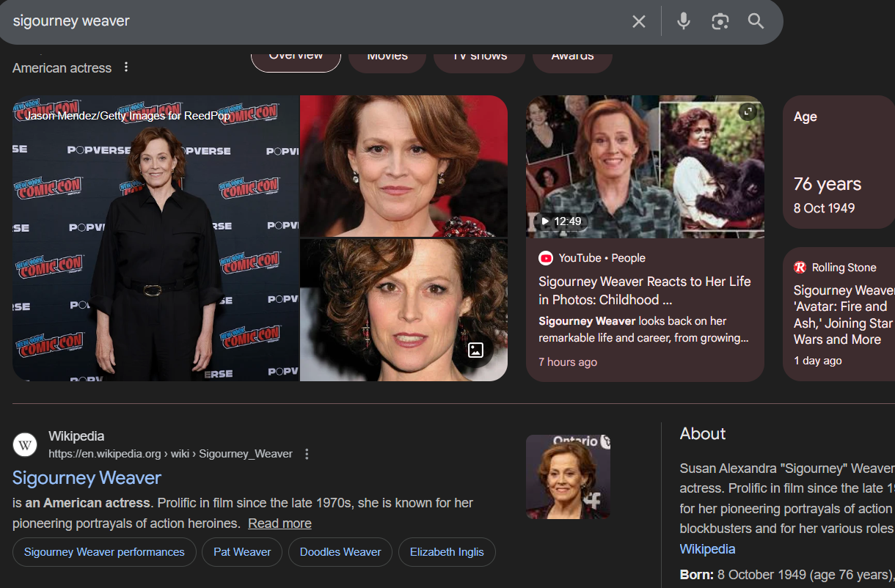Click the Pat Weaver chip
Viewport: 895px width, 588px height.
(242, 552)
